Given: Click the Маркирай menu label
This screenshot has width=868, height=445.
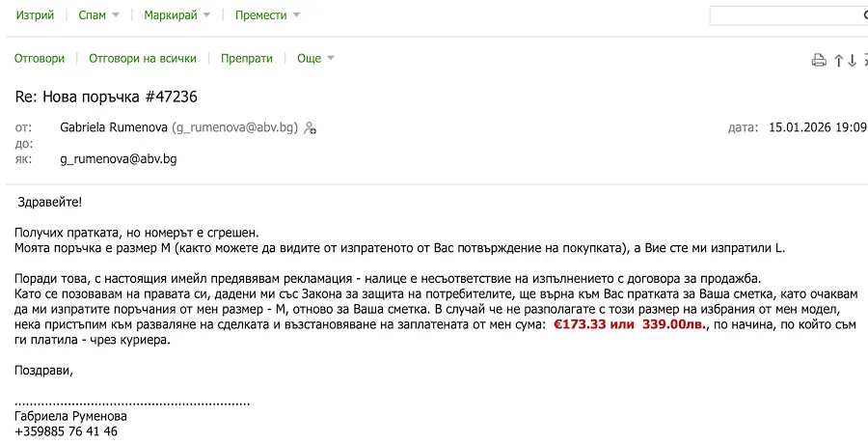Looking at the screenshot, I should (170, 15).
